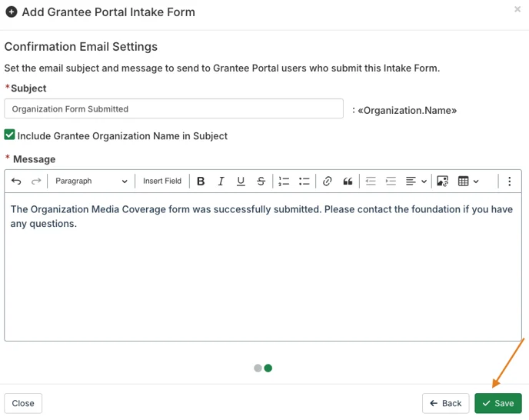This screenshot has width=529, height=420.
Task: Show more toolbar items via three dots
Action: click(510, 182)
